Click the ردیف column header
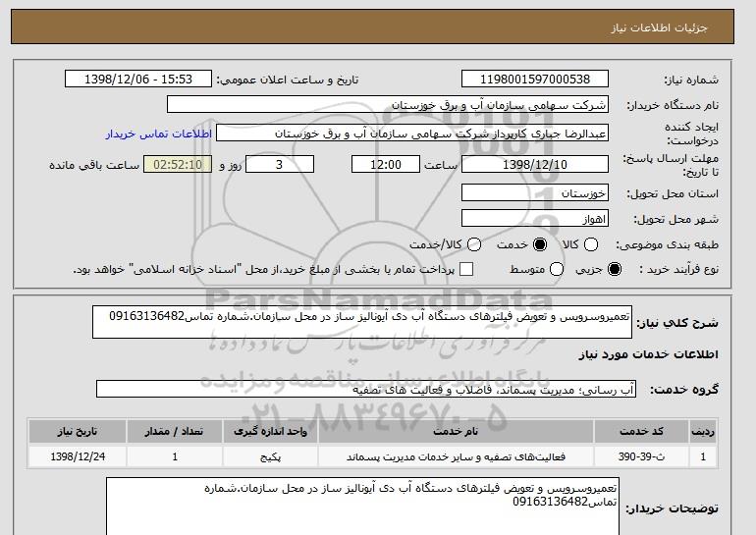756x535 pixels. pyautogui.click(x=703, y=431)
